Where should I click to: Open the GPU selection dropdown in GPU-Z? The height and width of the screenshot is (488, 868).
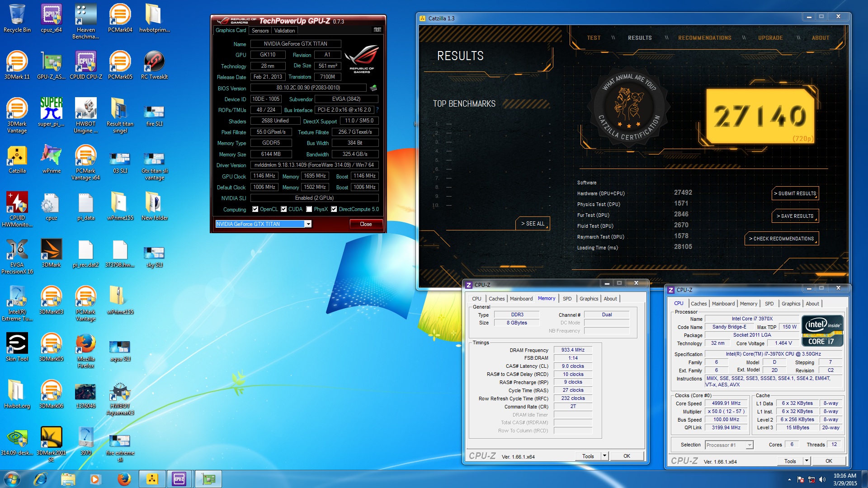[308, 224]
